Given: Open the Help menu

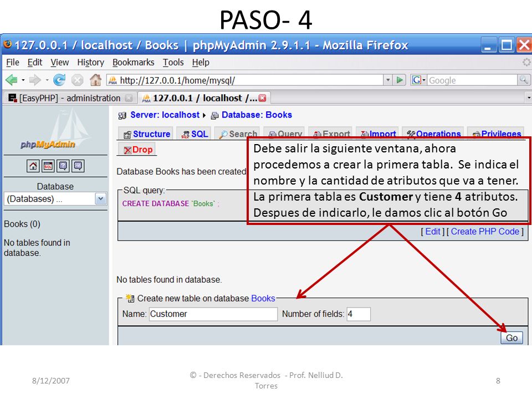Looking at the screenshot, I should pos(201,63).
